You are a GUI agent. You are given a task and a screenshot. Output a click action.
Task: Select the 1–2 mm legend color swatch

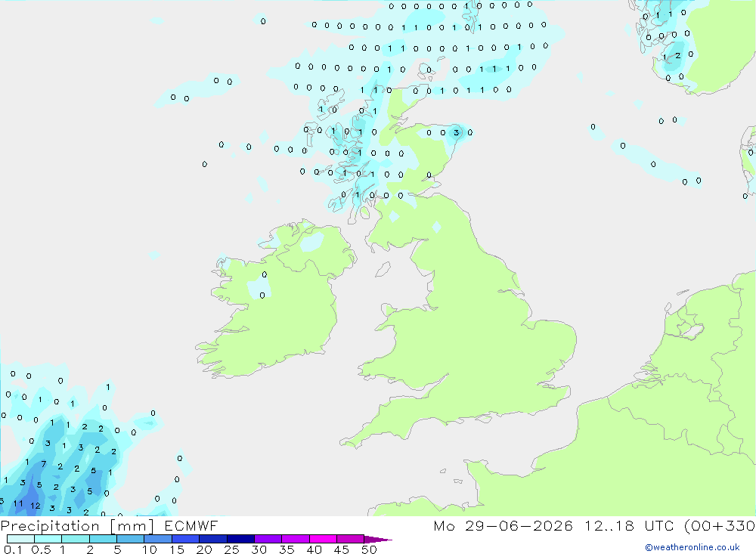[75, 539]
